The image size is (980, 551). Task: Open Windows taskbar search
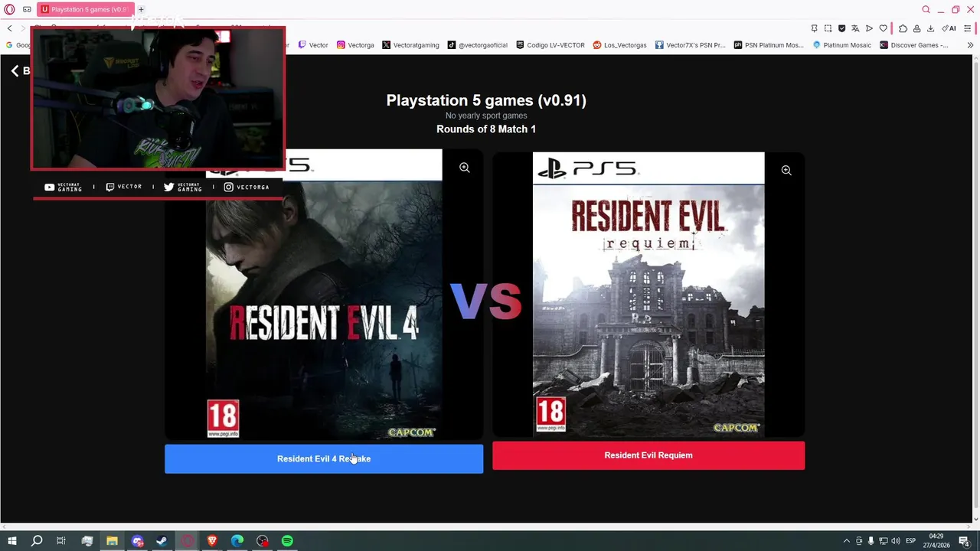click(x=36, y=541)
